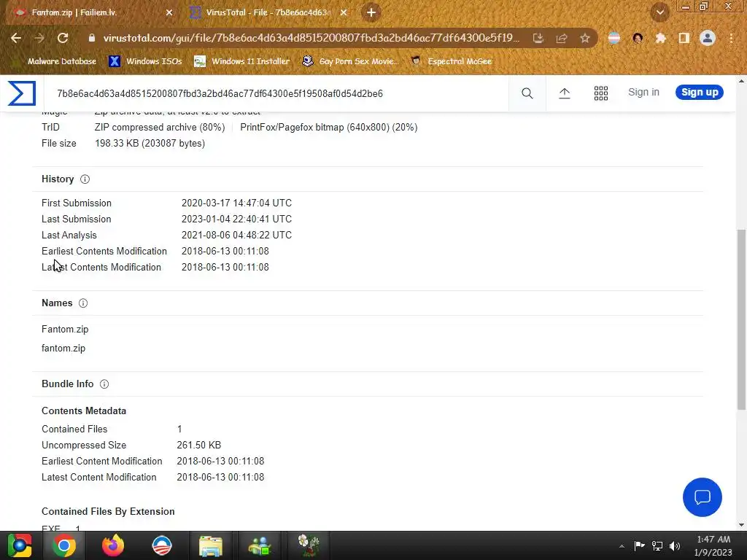Open the share page icon in address bar
Viewport: 747px width, 560px height.
coord(562,38)
